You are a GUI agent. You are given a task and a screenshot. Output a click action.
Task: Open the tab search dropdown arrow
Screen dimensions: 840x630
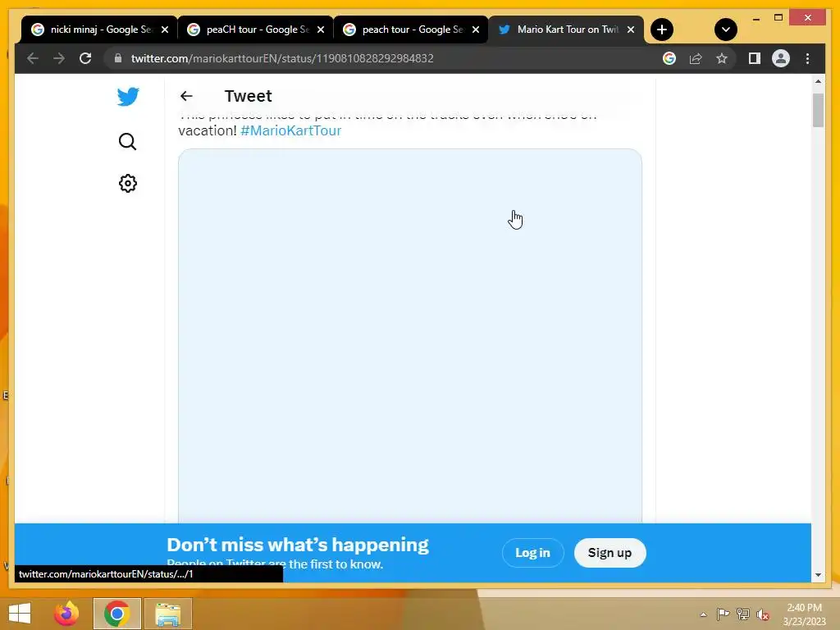point(725,30)
